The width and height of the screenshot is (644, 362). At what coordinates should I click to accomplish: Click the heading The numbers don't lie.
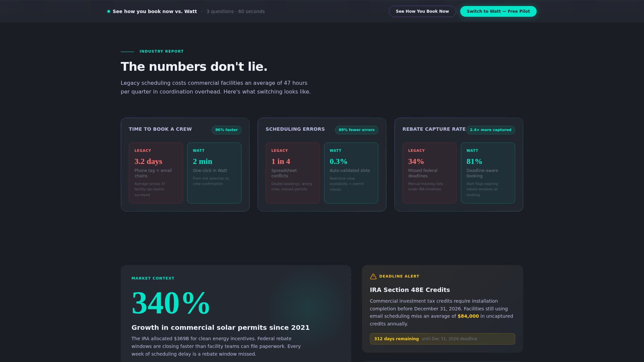click(x=194, y=67)
